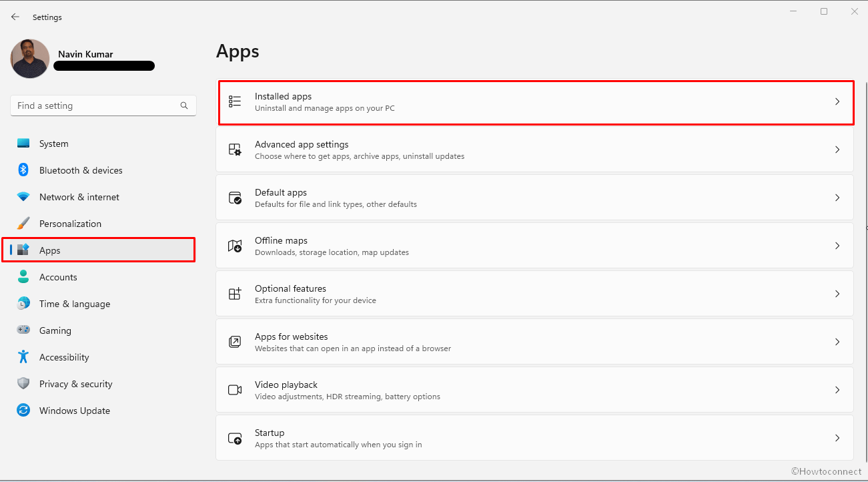868x482 pixels.
Task: Click the Advanced app settings gear icon
Action: (235, 150)
